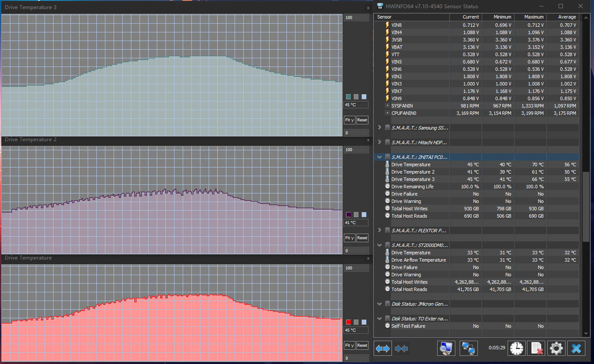Click max value field in red Drive Temperature graph
594x364 pixels.
(356, 268)
